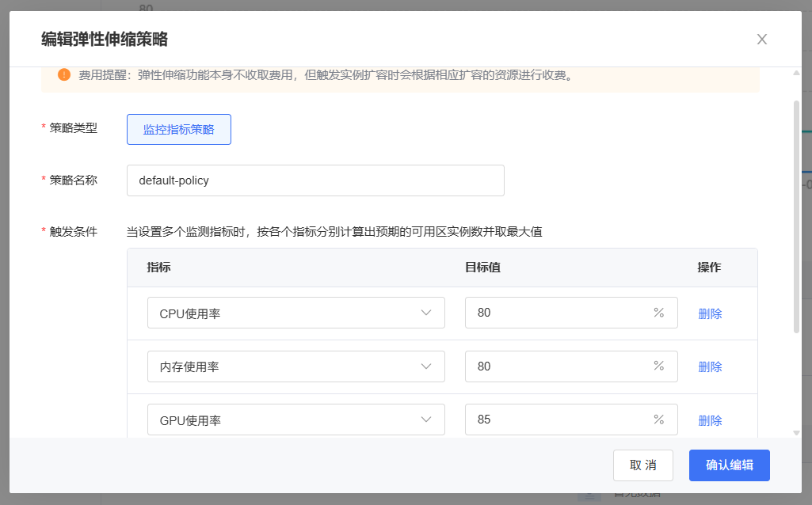Viewport: 812px width, 505px height.
Task: Open the GPU使用率 metric dropdown
Action: [x=295, y=420]
